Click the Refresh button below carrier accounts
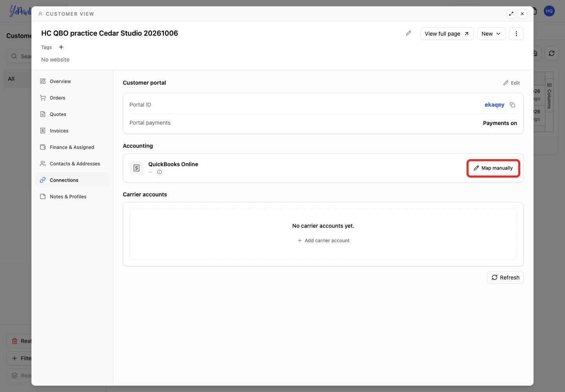Screen dimensions: 565x392 [505, 278]
